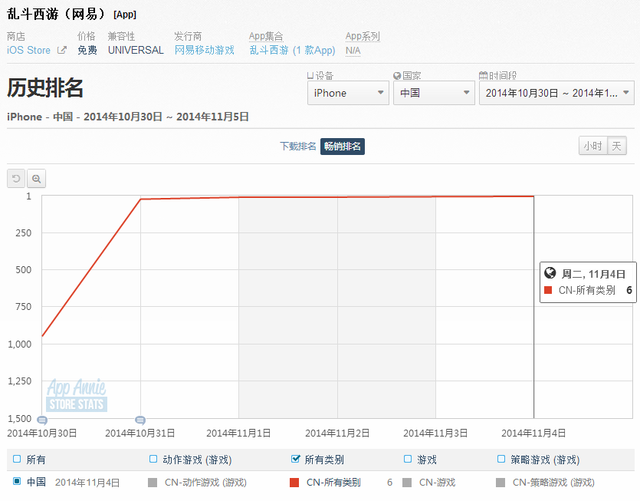Click the device icon by the device label
640x501 pixels.
pyautogui.click(x=310, y=75)
